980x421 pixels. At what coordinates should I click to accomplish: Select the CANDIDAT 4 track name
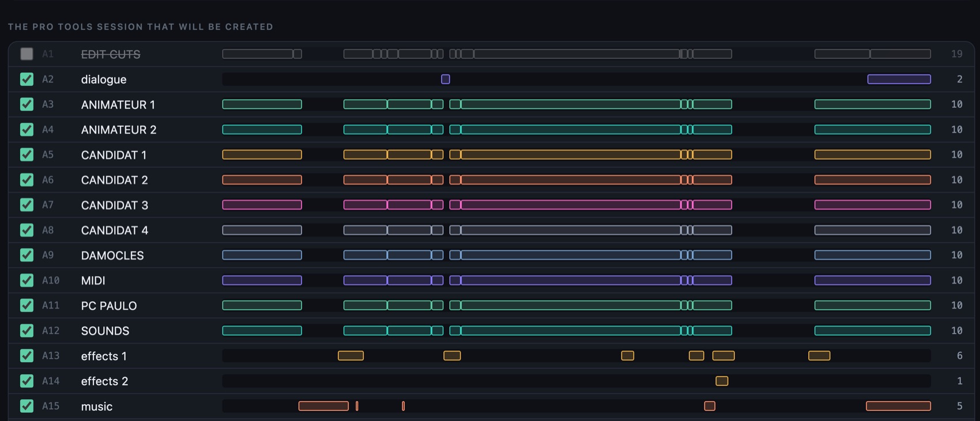(x=115, y=230)
